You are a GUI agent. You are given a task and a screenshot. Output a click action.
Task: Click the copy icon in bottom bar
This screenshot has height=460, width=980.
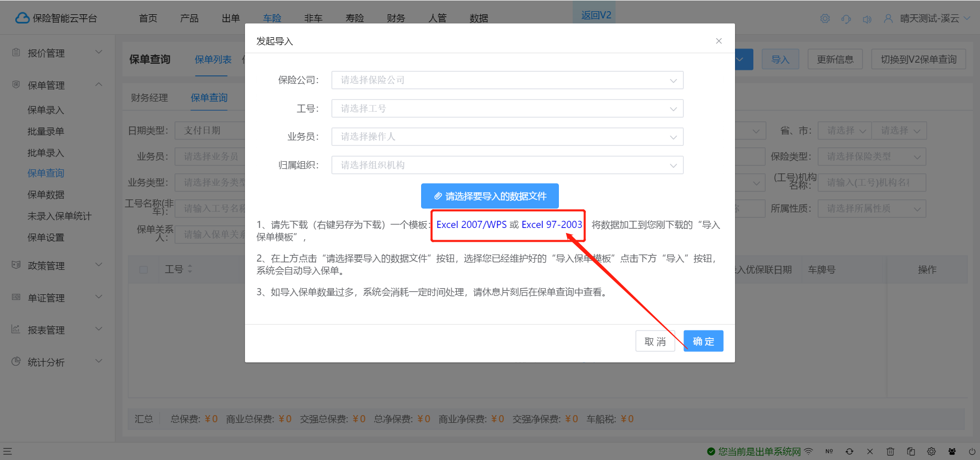point(911,451)
